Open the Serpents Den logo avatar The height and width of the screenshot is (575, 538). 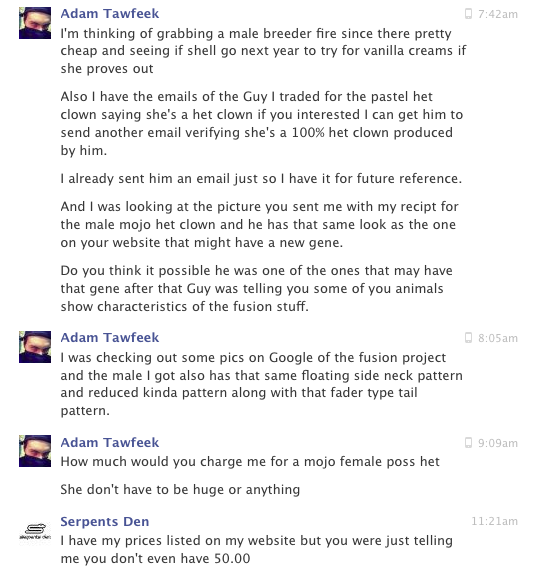35,531
